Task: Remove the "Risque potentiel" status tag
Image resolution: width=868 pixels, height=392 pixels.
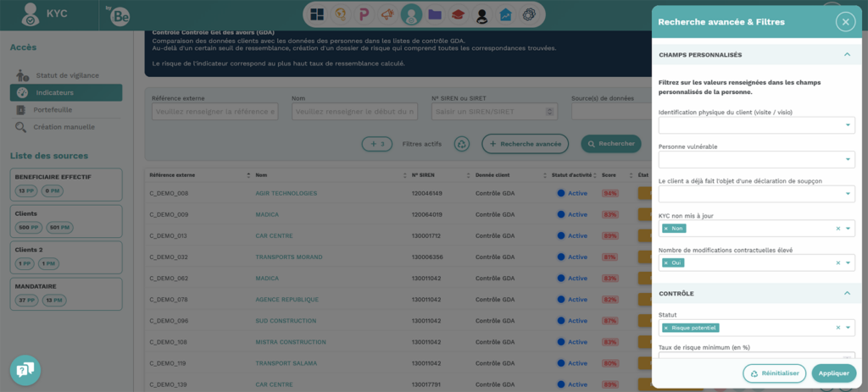Action: (x=666, y=328)
